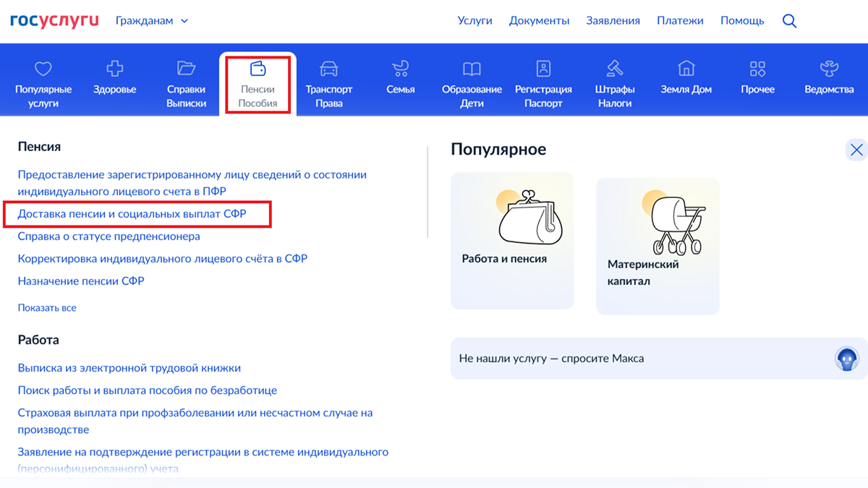Open the search magnifier icon

[789, 21]
